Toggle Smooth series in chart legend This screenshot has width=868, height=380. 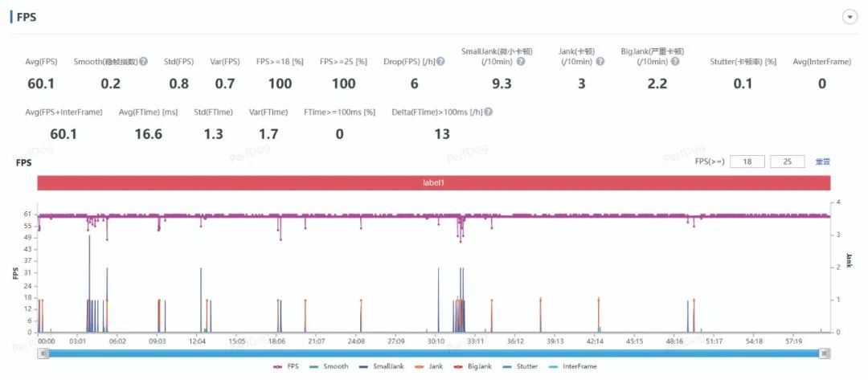click(x=330, y=366)
